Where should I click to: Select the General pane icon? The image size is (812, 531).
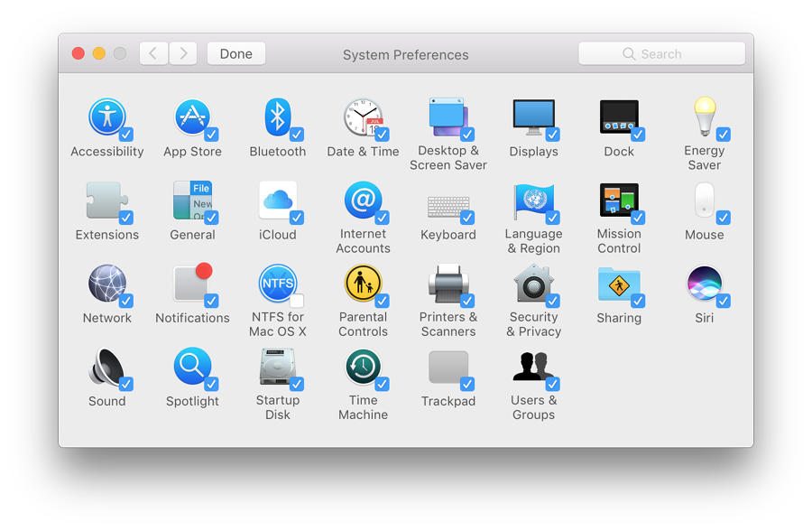192,200
